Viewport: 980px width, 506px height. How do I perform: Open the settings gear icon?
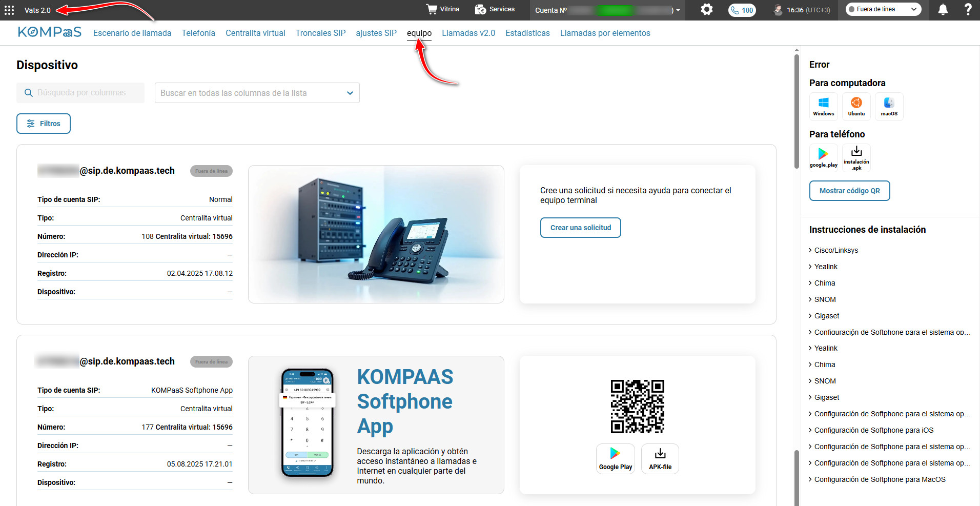[x=707, y=9]
